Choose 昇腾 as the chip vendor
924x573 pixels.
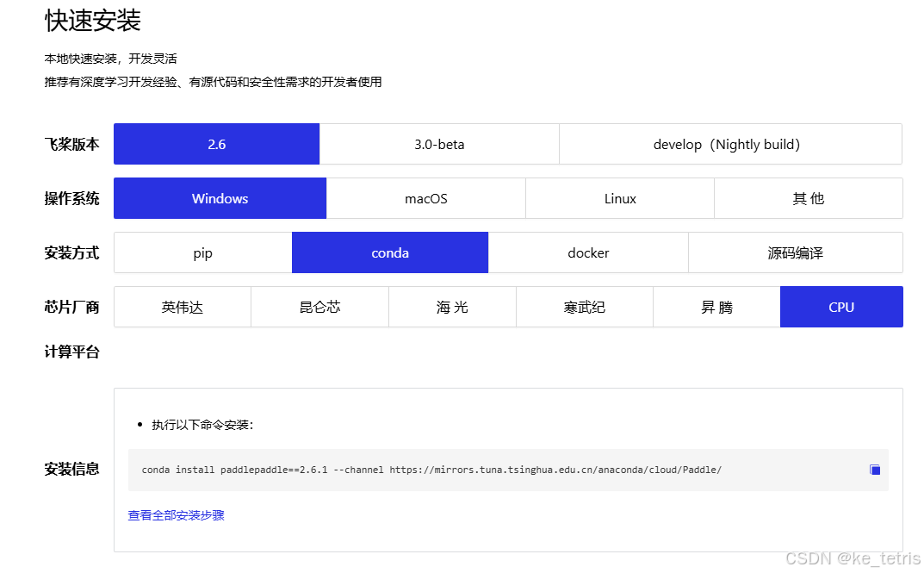tap(716, 307)
